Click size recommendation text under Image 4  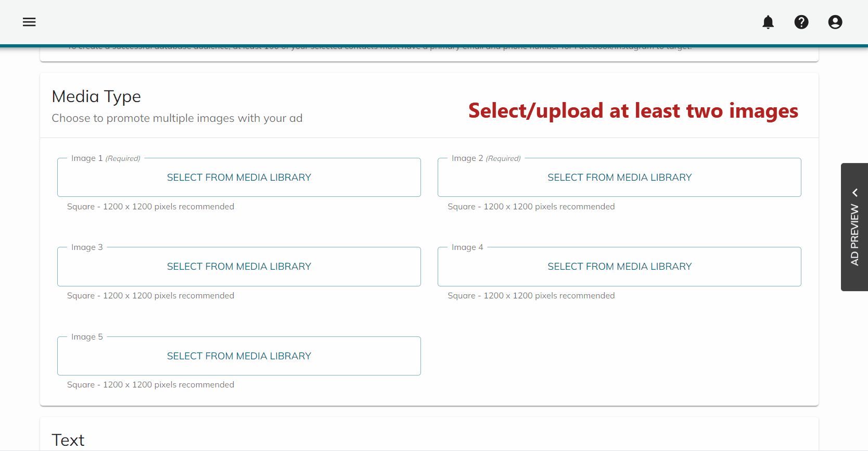[531, 296]
